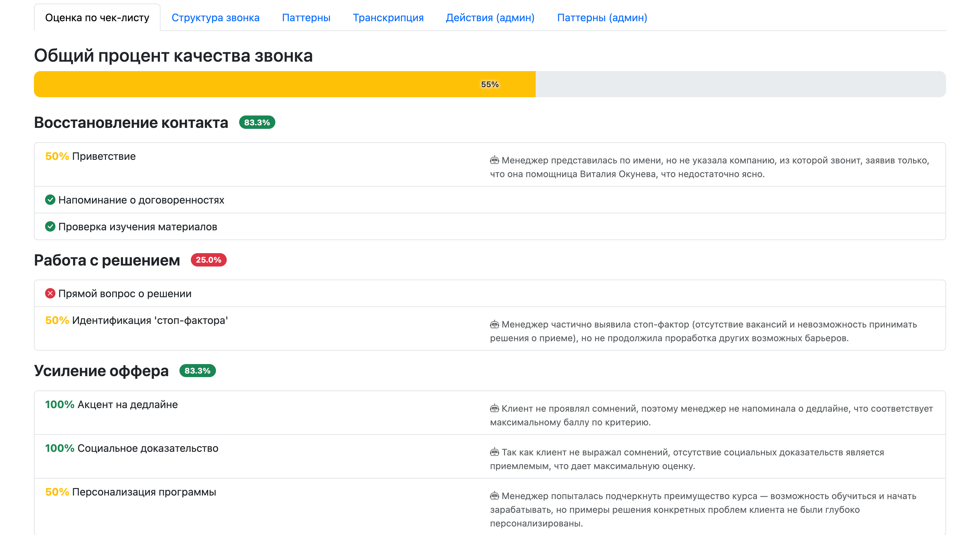The height and width of the screenshot is (535, 980).
Task: Select the Оценка по чек-листу tab
Action: (x=97, y=18)
